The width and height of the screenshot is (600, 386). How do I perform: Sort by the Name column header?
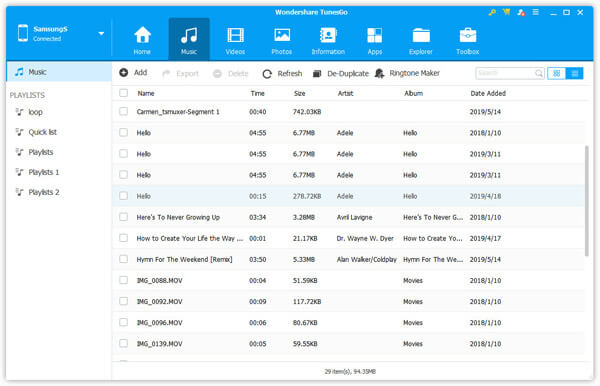pos(146,93)
